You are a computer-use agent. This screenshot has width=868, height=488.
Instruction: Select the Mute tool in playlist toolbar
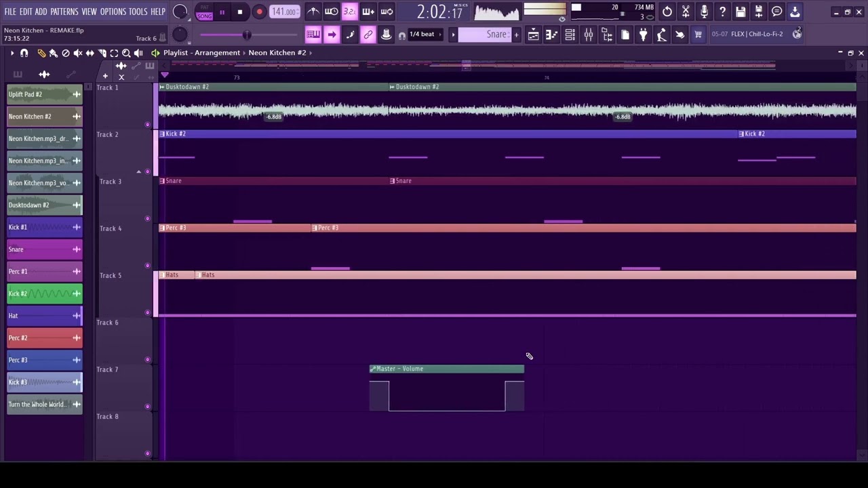(x=78, y=53)
